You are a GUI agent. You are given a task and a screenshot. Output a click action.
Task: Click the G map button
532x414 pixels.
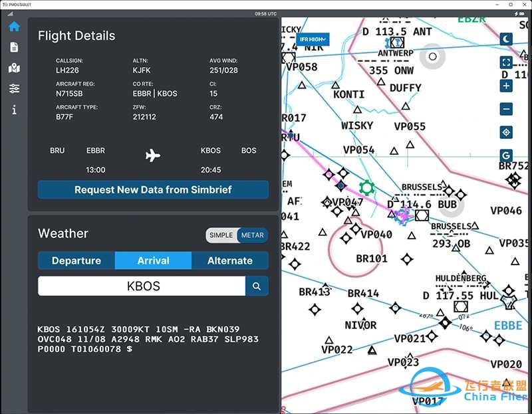506,155
